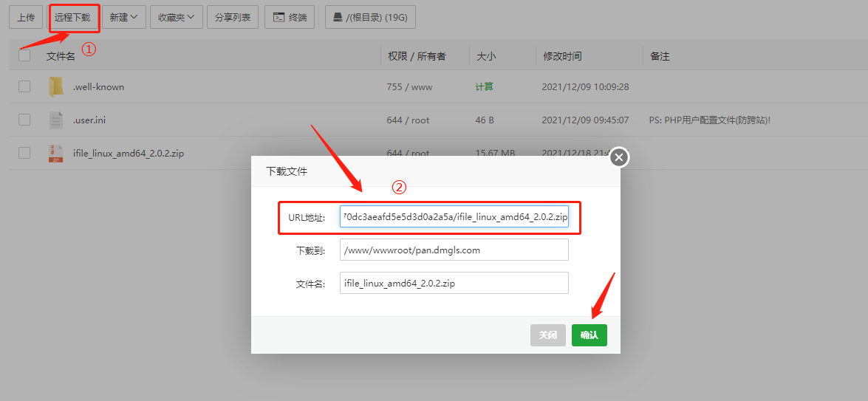Click the .user.ini file name
868x401 pixels.
click(89, 120)
